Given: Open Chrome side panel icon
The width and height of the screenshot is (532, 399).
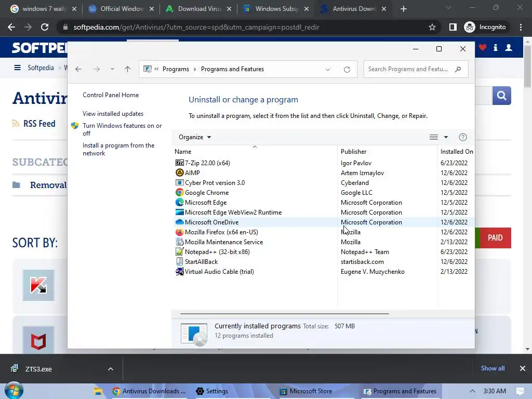Looking at the screenshot, I should [453, 27].
